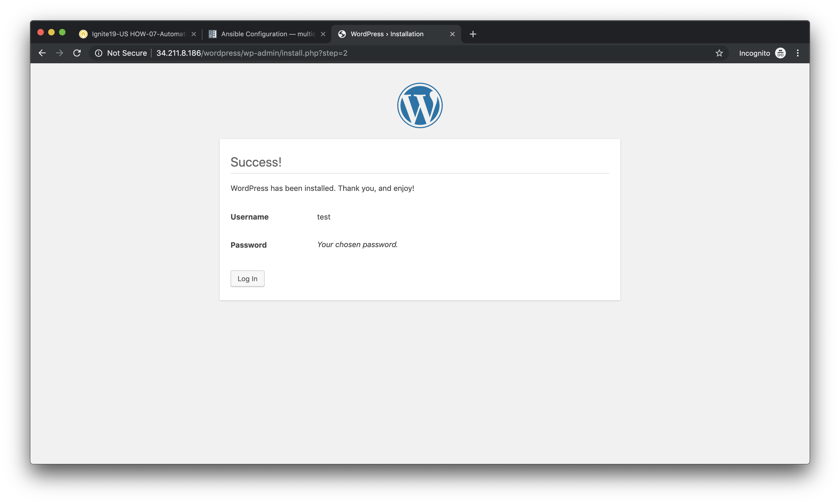Click 'Your chosen password.' text
The image size is (840, 504).
click(x=357, y=244)
